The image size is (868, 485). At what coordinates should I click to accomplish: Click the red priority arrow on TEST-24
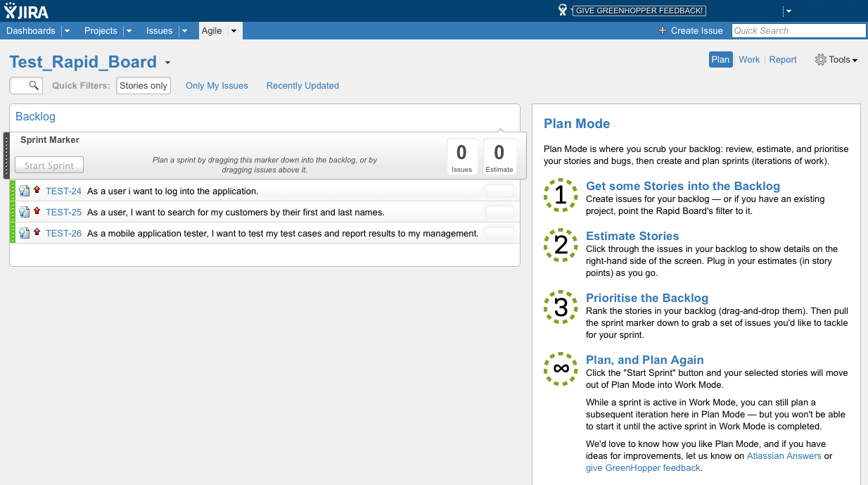37,190
